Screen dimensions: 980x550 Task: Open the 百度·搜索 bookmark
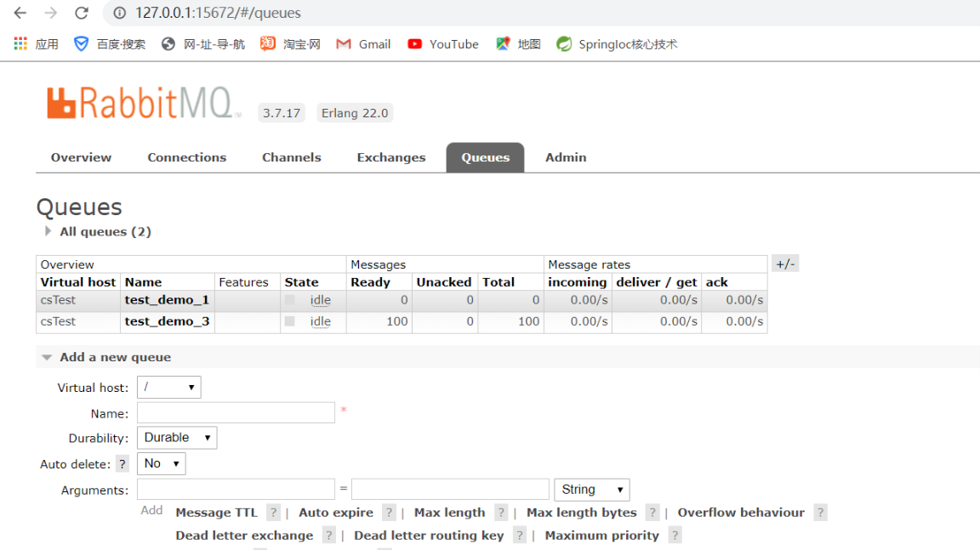coord(110,43)
